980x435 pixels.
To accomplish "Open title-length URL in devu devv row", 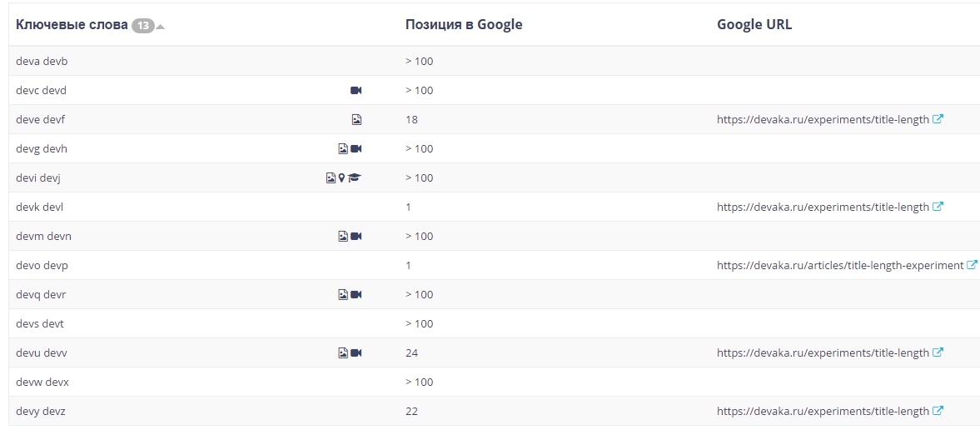I will tap(823, 352).
